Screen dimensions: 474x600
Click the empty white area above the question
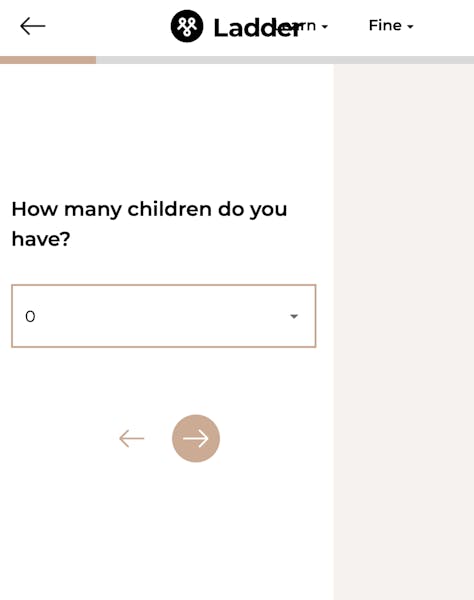tap(166, 130)
